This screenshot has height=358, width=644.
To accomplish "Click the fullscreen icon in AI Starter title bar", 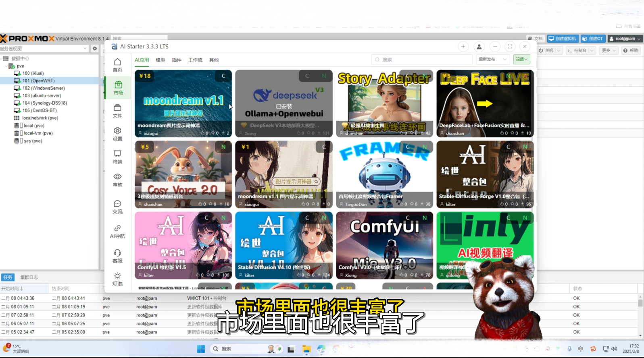I will pos(510,47).
